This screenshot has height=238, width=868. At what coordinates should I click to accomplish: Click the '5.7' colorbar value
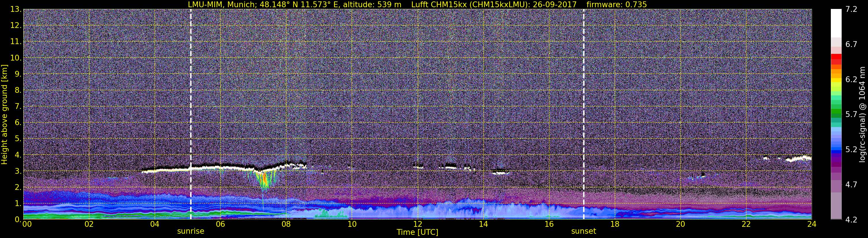(851, 114)
